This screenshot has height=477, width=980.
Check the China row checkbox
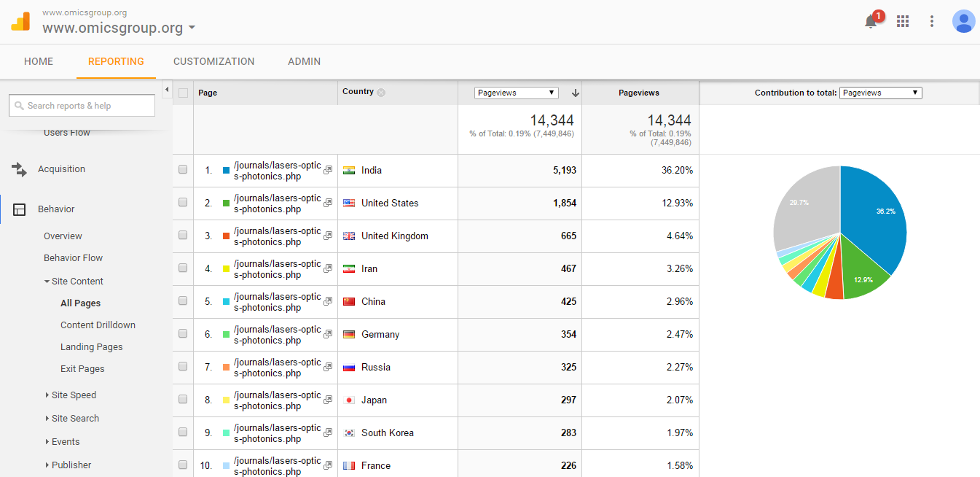[183, 300]
